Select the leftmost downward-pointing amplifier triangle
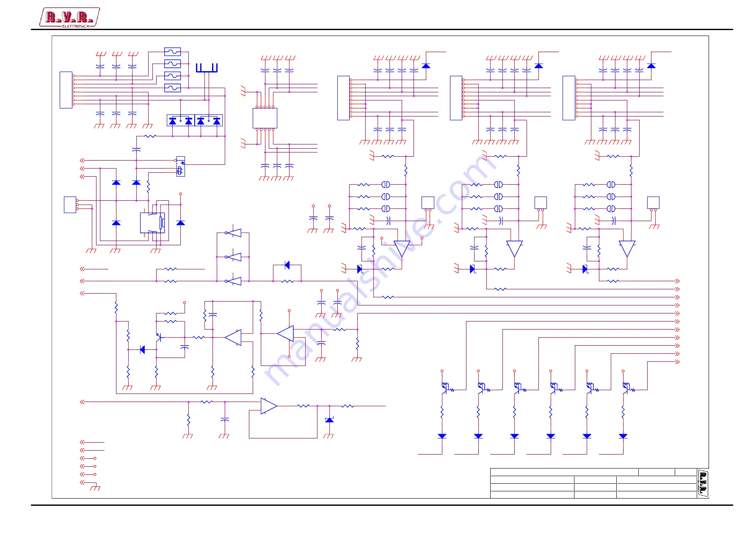The width and height of the screenshot is (756, 535). 402,249
